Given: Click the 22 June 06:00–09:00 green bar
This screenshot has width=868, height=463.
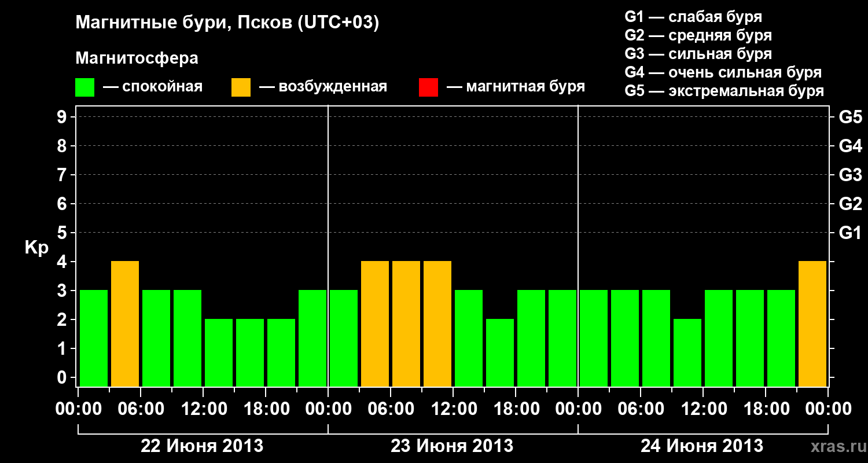Looking at the screenshot, I should point(156,338).
